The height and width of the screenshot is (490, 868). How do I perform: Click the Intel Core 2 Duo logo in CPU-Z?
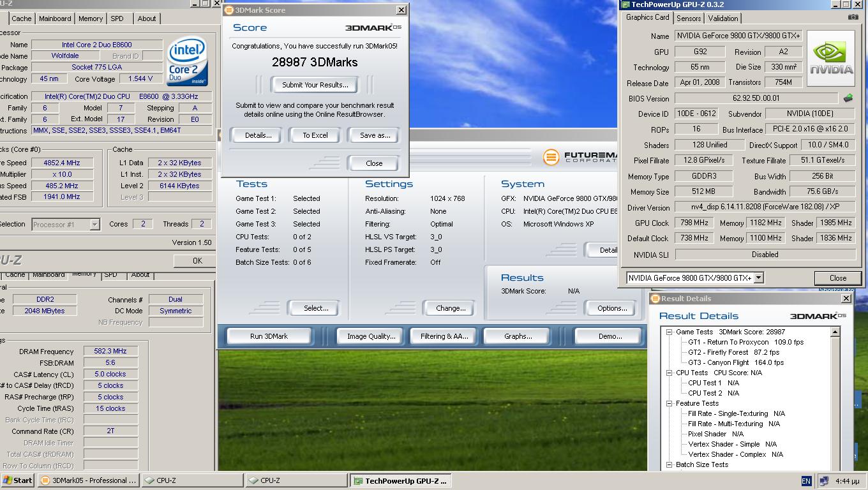click(187, 62)
